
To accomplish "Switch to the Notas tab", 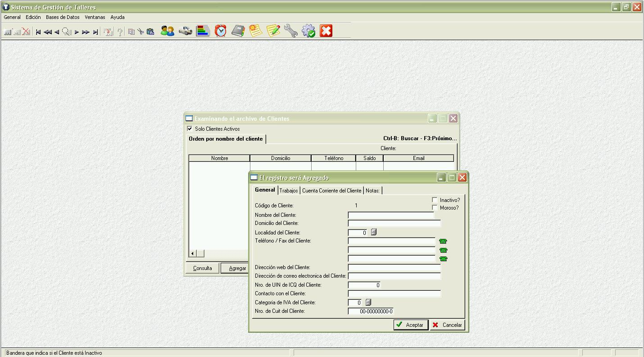I will tap(372, 191).
